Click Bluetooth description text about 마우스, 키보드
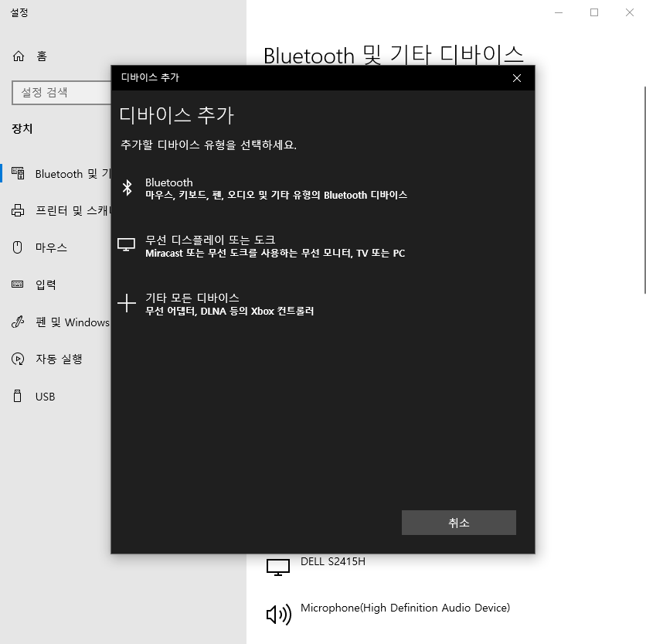 (276, 195)
